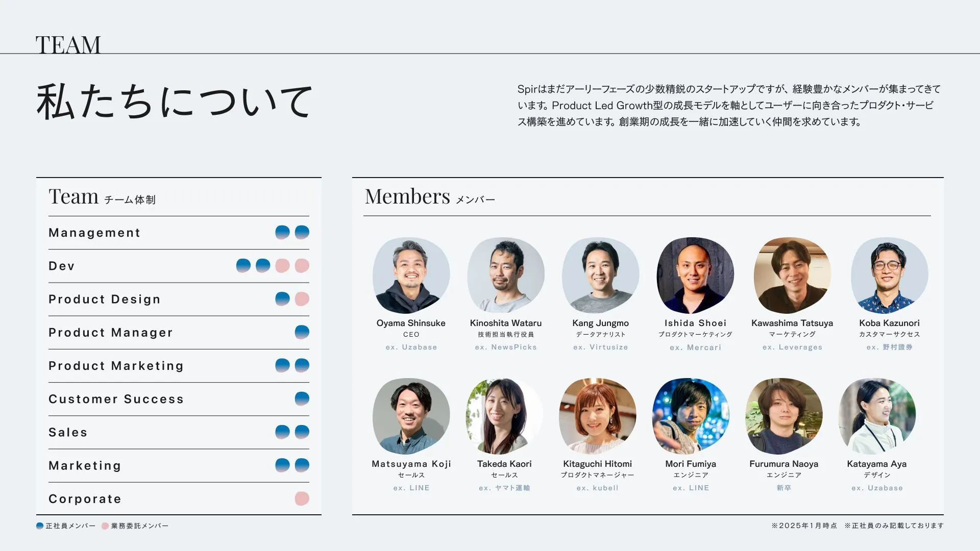Click the blue dot in Customer Success row
This screenshot has width=980, height=551.
302,398
